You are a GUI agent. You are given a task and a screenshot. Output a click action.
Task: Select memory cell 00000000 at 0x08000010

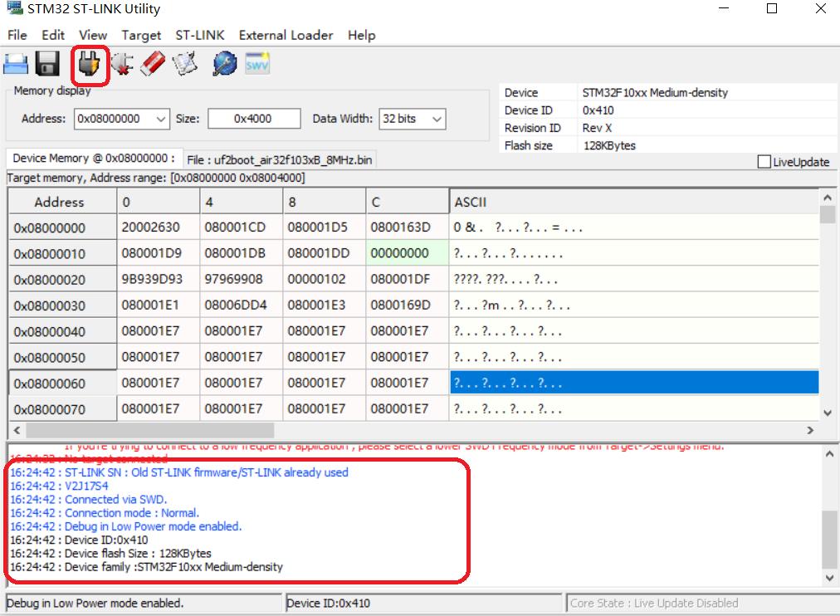[x=400, y=253]
